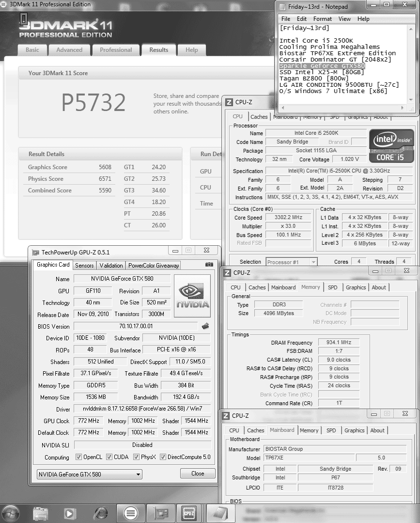Switch to Notepad taskbar button
The width and height of the screenshot is (420, 523).
click(220, 513)
